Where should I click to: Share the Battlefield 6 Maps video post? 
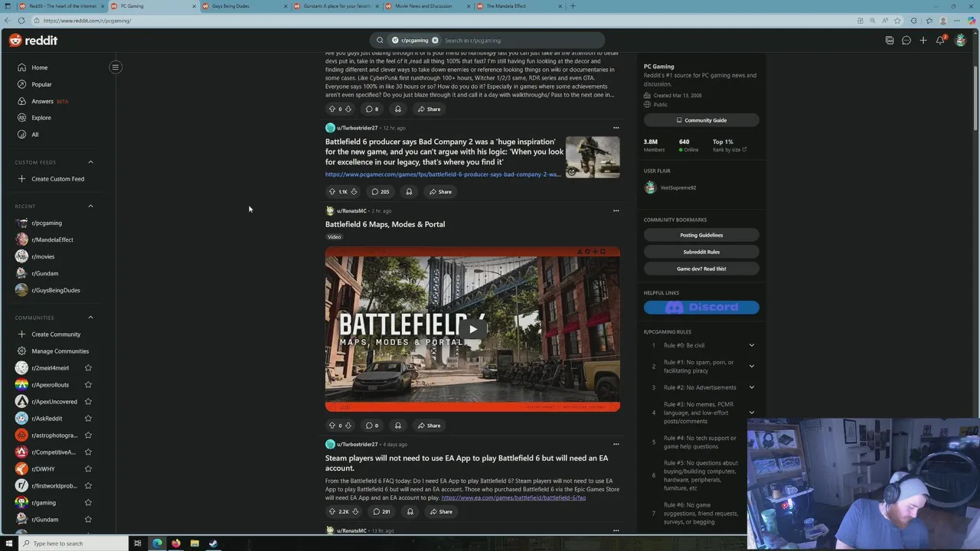click(429, 425)
